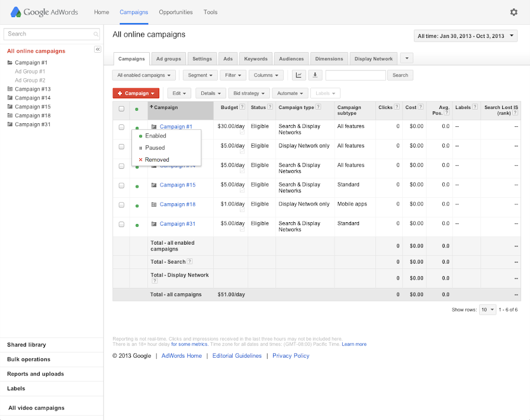This screenshot has height=420, width=530.
Task: Open Shared library in sidebar
Action: coord(27,345)
